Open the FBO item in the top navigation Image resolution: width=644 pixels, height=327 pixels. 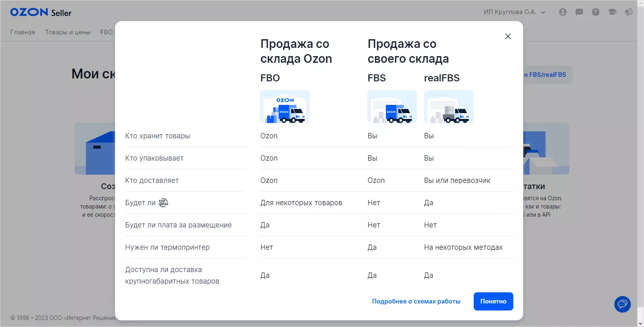coord(106,32)
